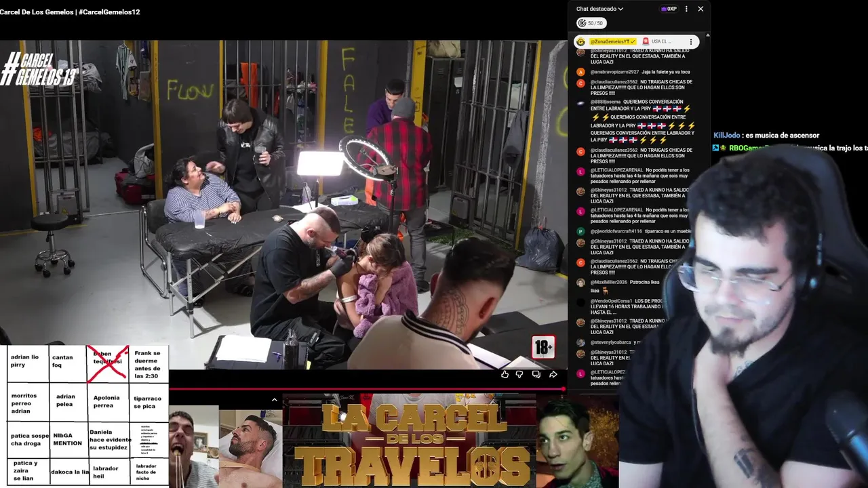Open thumbnail of shirtless man lying in bed
This screenshot has width=868, height=488.
(x=250, y=449)
